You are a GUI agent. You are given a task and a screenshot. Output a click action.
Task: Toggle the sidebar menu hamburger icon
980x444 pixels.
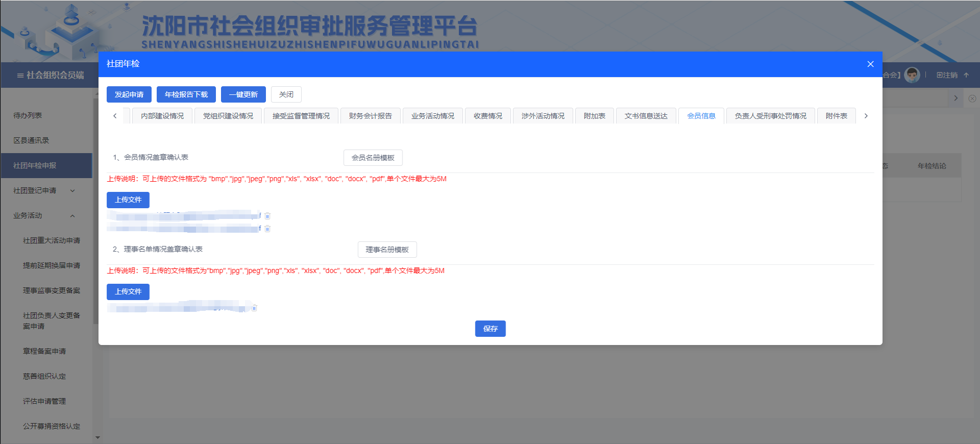point(20,76)
